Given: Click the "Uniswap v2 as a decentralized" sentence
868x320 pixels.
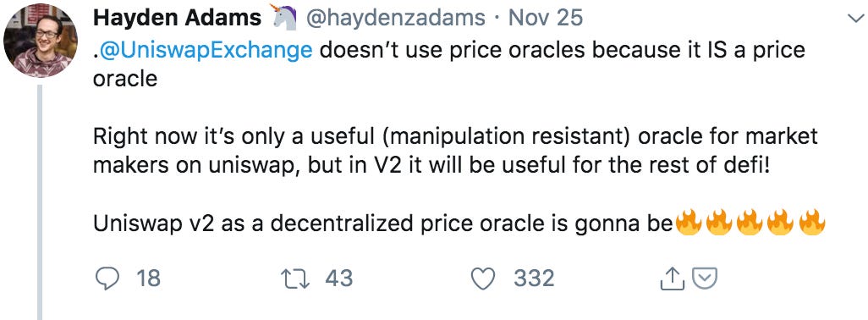Looking at the screenshot, I should (382, 223).
